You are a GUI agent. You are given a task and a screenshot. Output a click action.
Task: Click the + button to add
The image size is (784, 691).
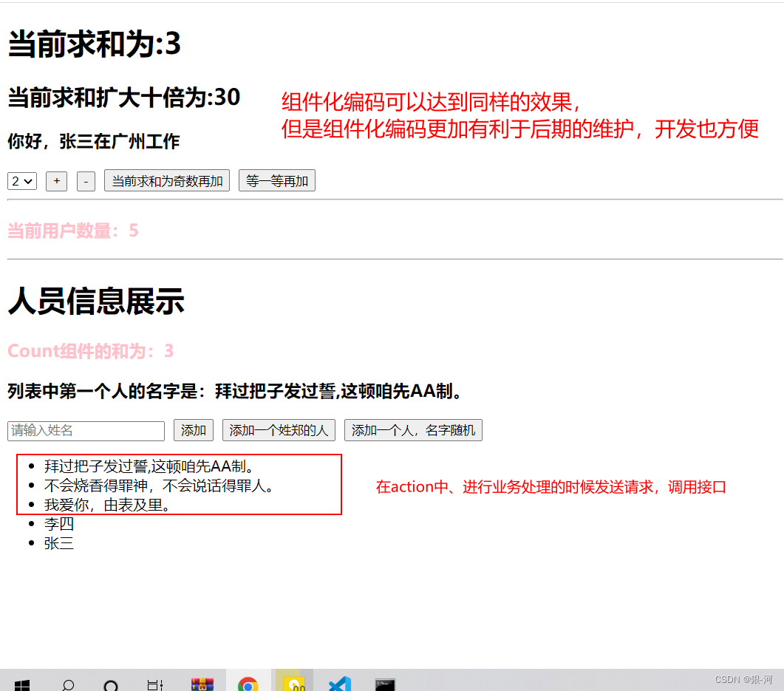56,181
